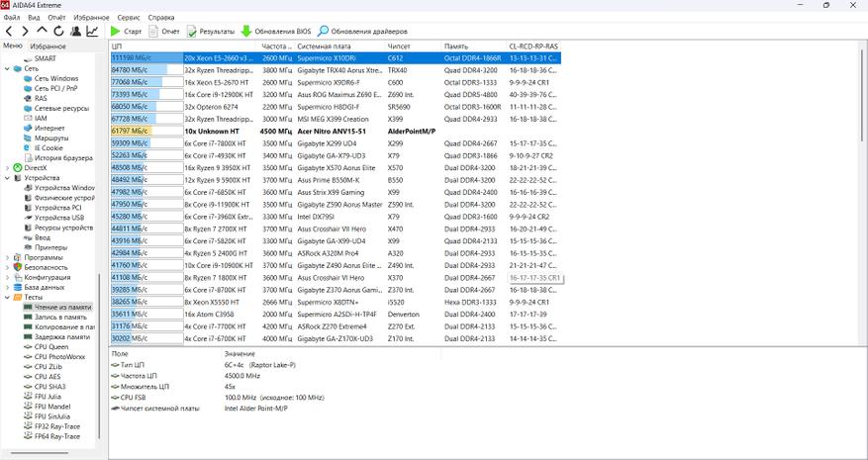This screenshot has width=868, height=460.
Task: Select Ввод tree item
Action: click(x=43, y=237)
